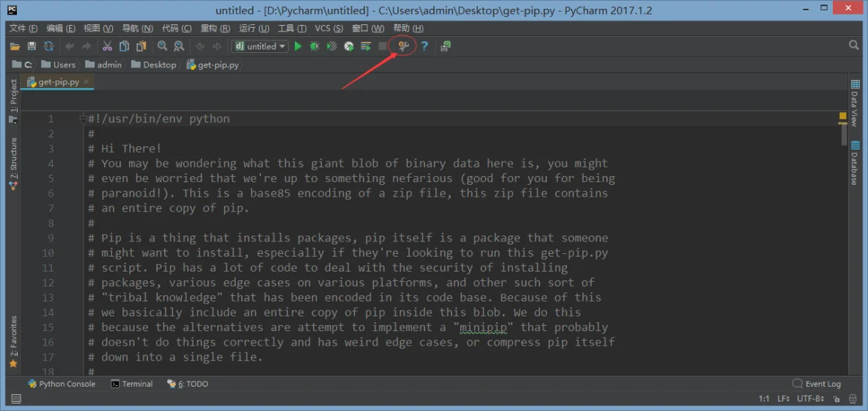
Task: Open the 帮助(H) menu
Action: coord(408,28)
